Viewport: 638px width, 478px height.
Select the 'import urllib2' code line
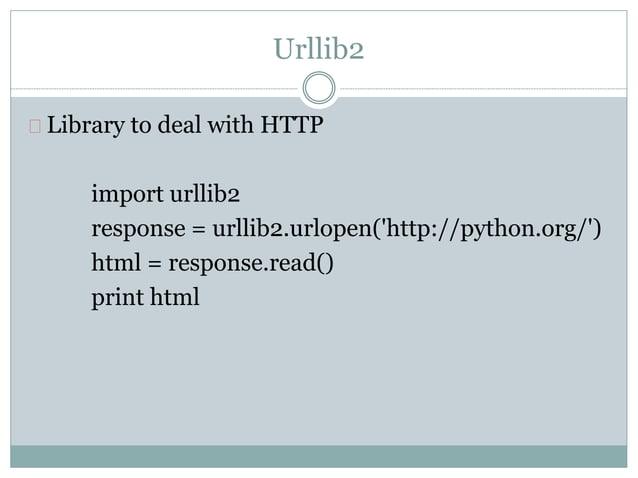tap(166, 194)
